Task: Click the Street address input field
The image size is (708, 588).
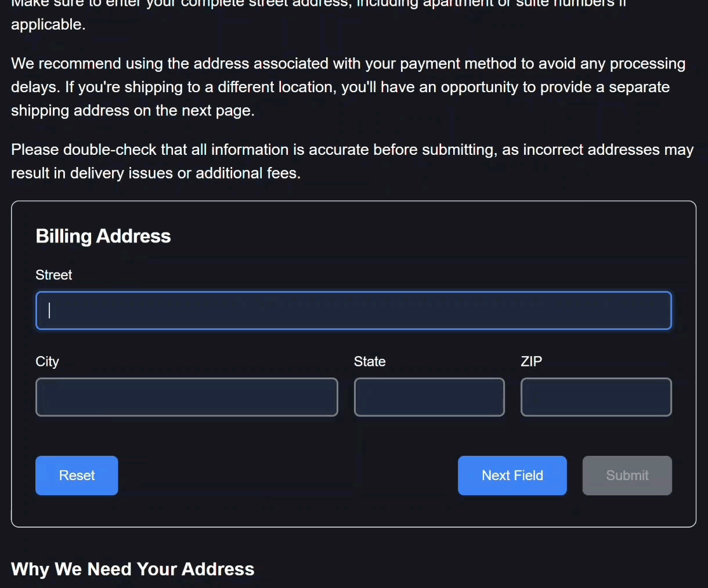Action: point(353,310)
